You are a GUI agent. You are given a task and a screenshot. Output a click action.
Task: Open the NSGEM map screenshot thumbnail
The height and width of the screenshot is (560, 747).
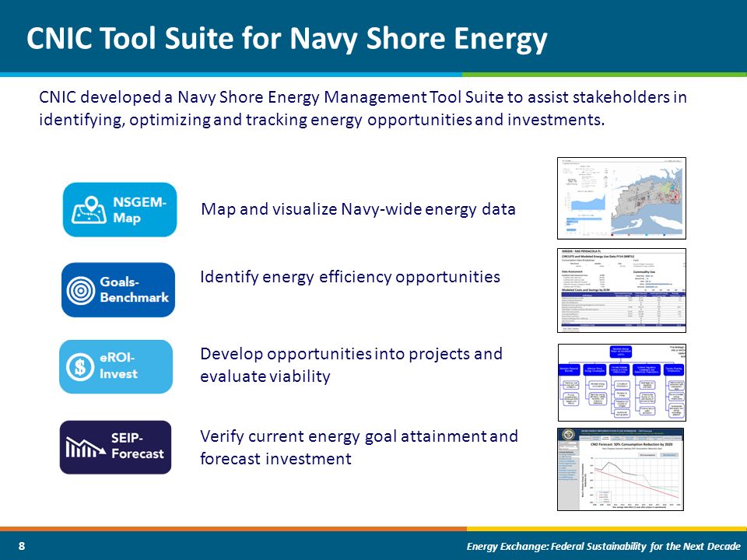coord(622,198)
